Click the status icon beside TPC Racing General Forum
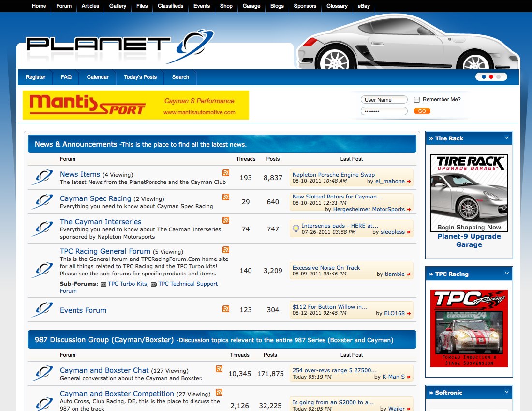Image resolution: width=532 pixels, height=411 pixels. click(x=43, y=271)
